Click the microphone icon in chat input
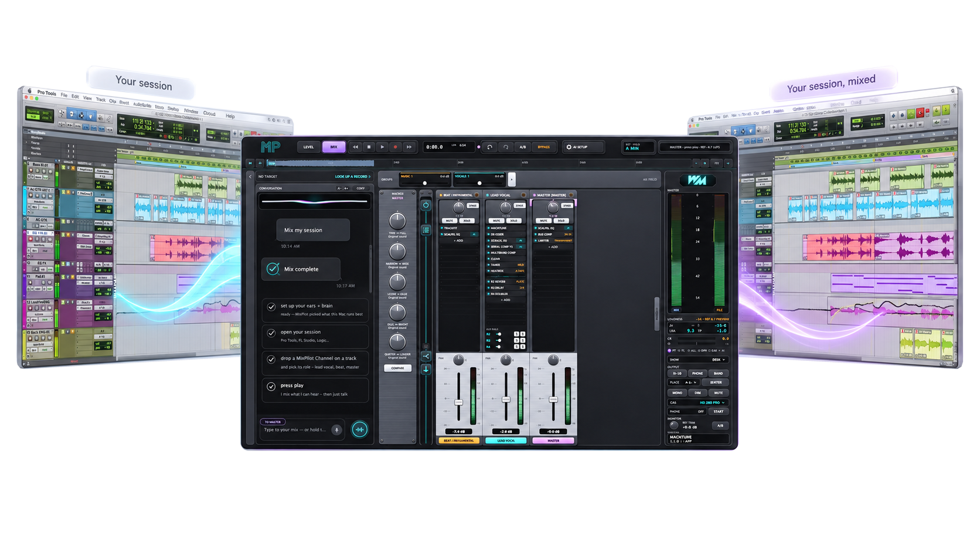Screen dimensions: 980x552 click(x=336, y=430)
